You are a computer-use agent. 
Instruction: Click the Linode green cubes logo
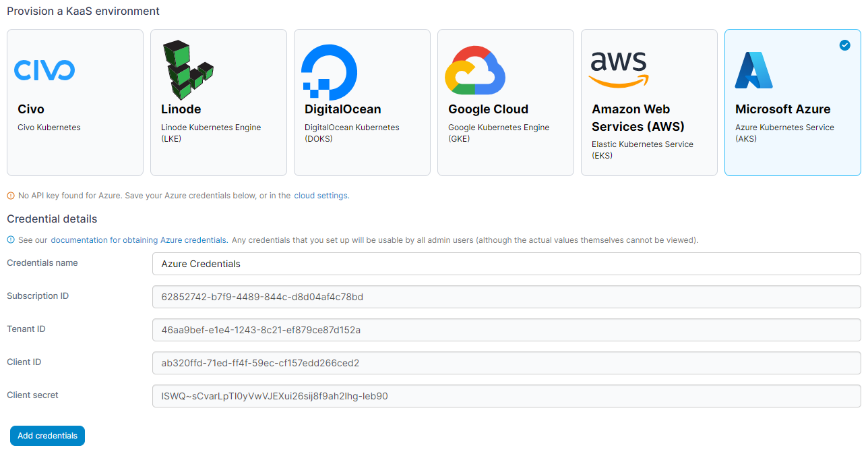tap(187, 70)
